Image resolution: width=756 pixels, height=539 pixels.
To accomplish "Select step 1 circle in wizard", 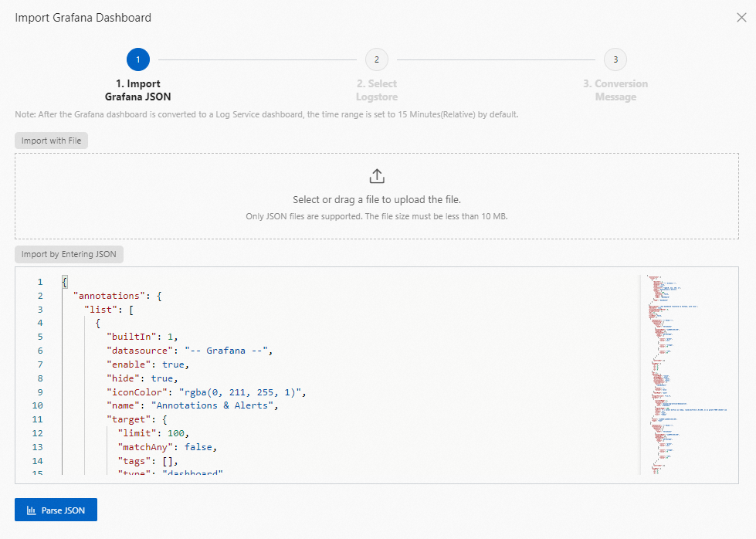I will pos(138,59).
